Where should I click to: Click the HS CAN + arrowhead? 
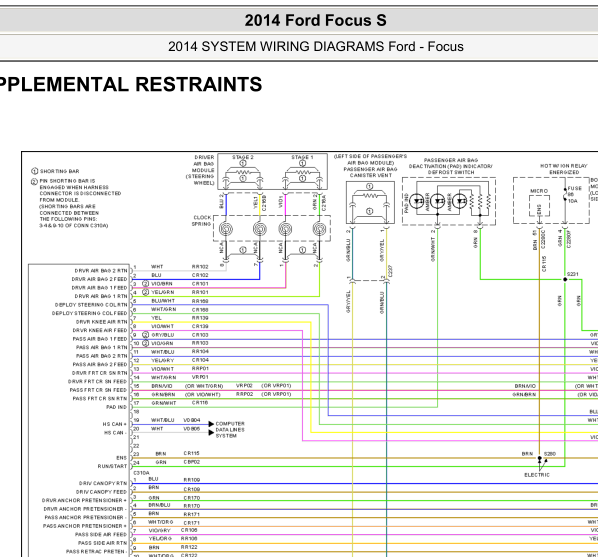[211, 424]
